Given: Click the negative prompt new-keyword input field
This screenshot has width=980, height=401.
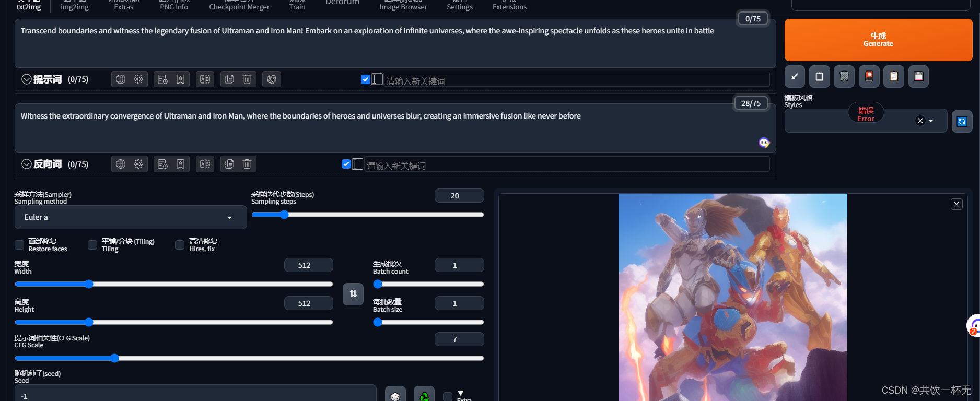Looking at the screenshot, I should [567, 164].
